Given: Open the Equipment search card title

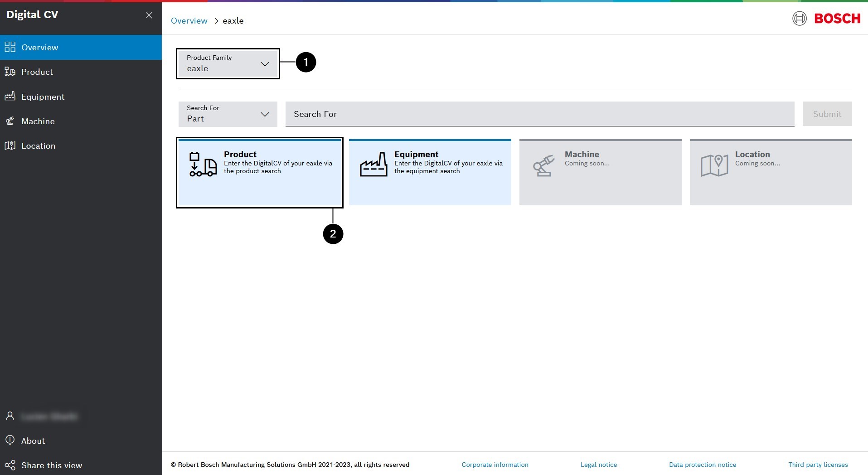Looking at the screenshot, I should pos(416,154).
